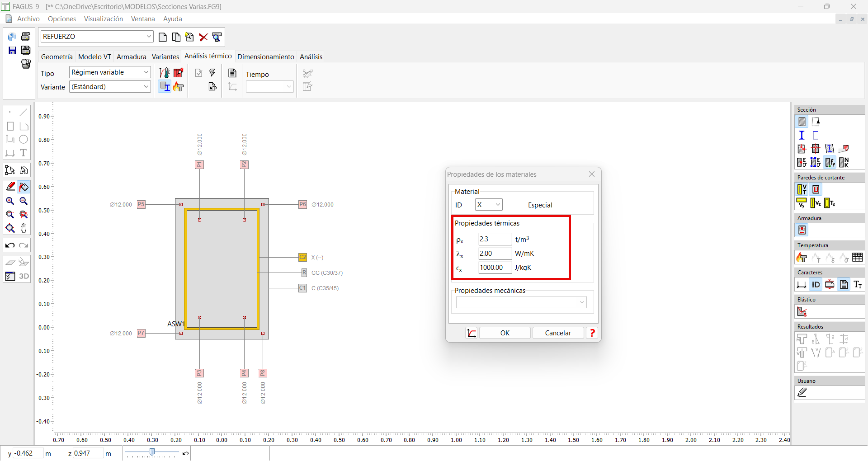
Task: Select the paint bucket fill tool
Action: pos(24,187)
